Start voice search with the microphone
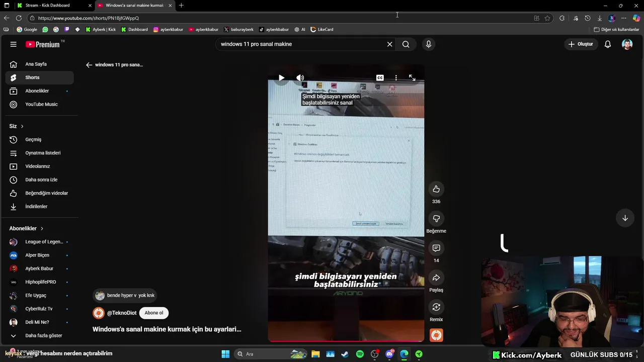The image size is (644, 362). (429, 44)
